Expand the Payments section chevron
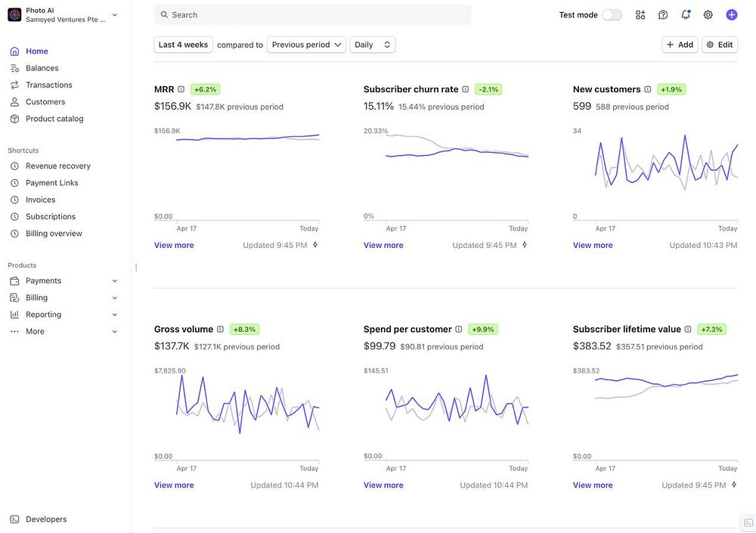Screen dimensions: 756x533 click(x=115, y=280)
